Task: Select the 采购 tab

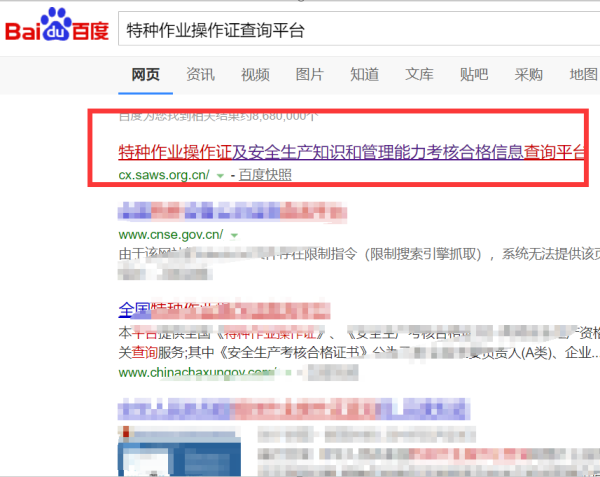Action: pyautogui.click(x=528, y=74)
